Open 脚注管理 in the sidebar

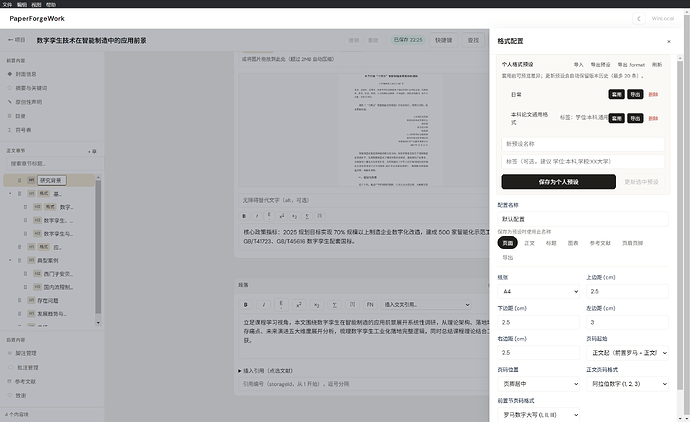(x=26, y=353)
